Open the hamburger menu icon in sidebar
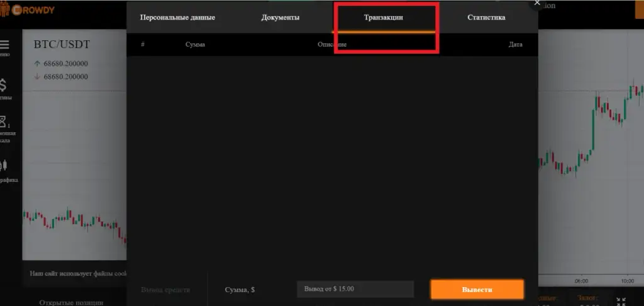Screen dimensions: 644x306 tap(4, 45)
